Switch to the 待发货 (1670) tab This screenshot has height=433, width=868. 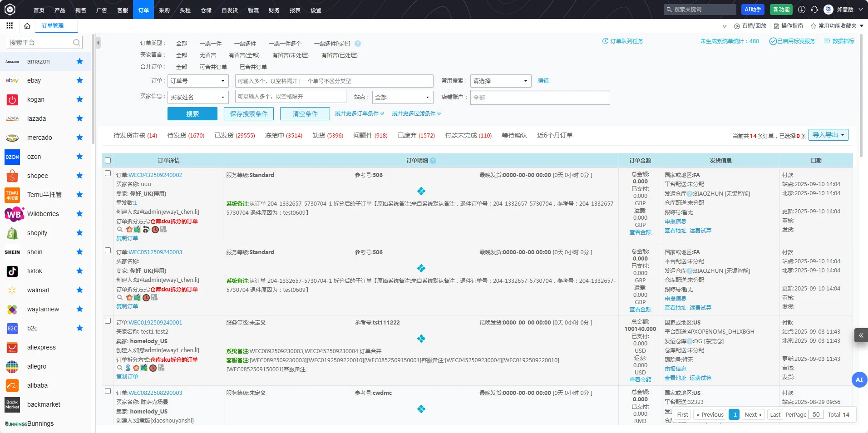click(x=186, y=135)
